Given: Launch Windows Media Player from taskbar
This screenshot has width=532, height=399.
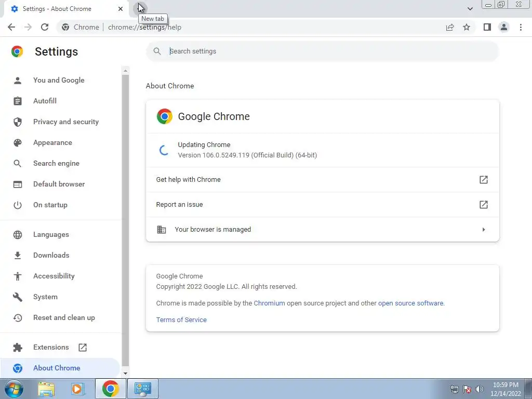Looking at the screenshot, I should point(77,389).
